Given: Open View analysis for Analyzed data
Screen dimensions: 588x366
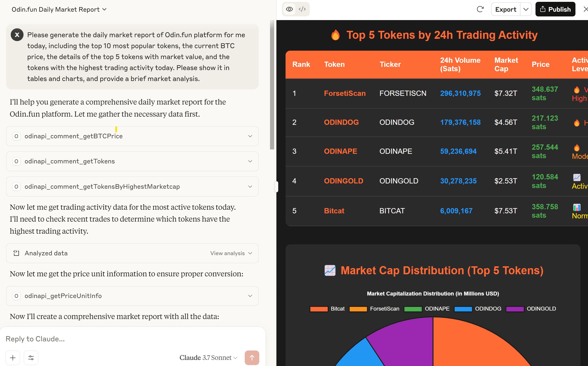Looking at the screenshot, I should (x=231, y=253).
